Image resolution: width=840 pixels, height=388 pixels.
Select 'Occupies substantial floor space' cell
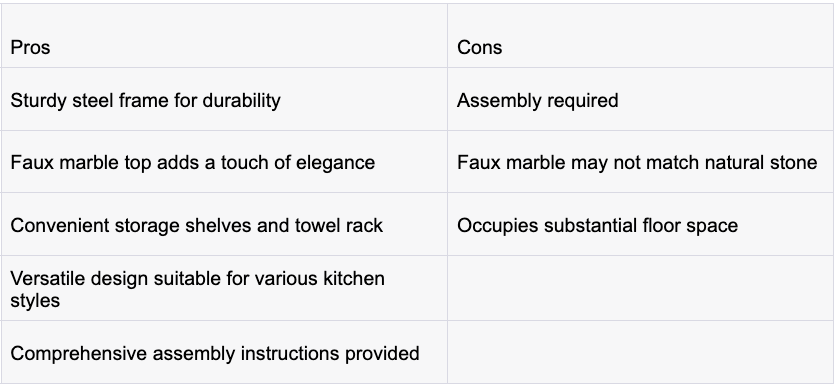point(640,224)
